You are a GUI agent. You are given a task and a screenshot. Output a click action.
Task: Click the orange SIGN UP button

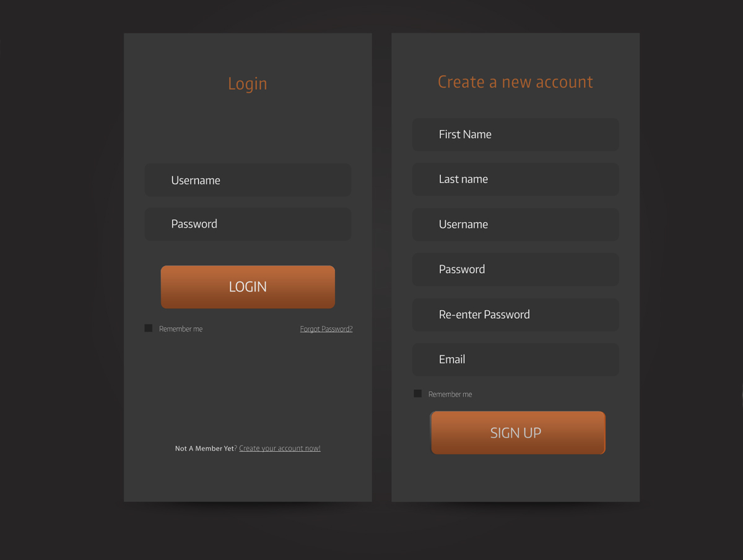coord(518,433)
